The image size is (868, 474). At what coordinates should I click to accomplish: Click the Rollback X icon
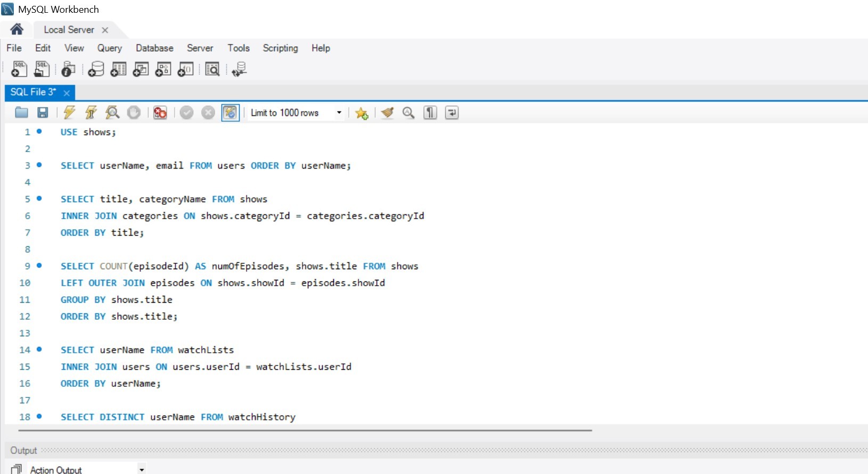[x=208, y=112]
